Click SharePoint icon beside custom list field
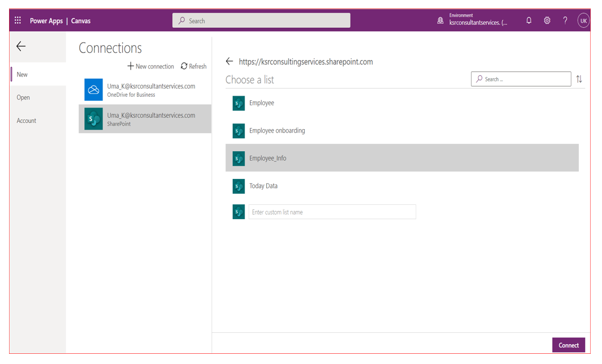Viewport: 602px width, 364px height. 238,212
